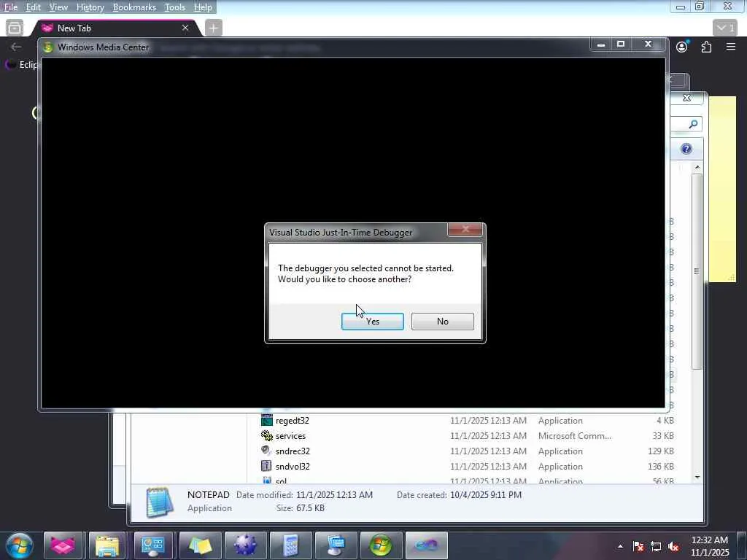Open the infinity loop icon on taskbar
This screenshot has height=560, width=747.
426,545
